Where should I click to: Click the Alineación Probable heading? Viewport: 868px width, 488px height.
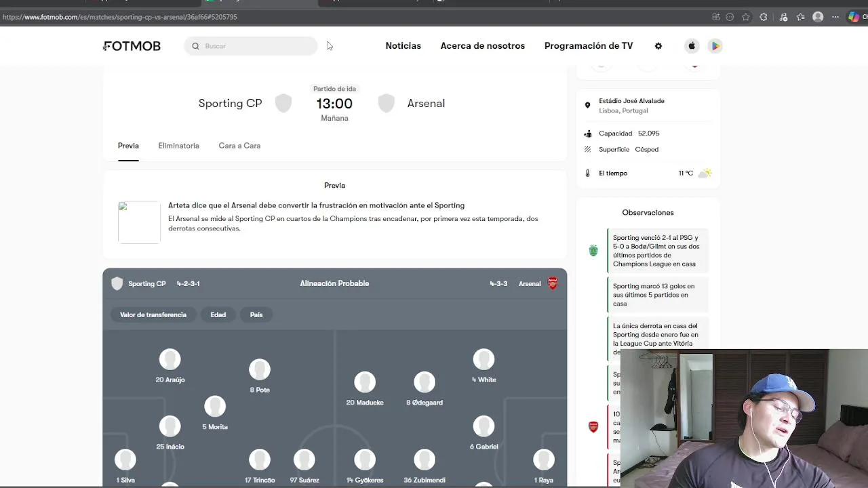(334, 283)
